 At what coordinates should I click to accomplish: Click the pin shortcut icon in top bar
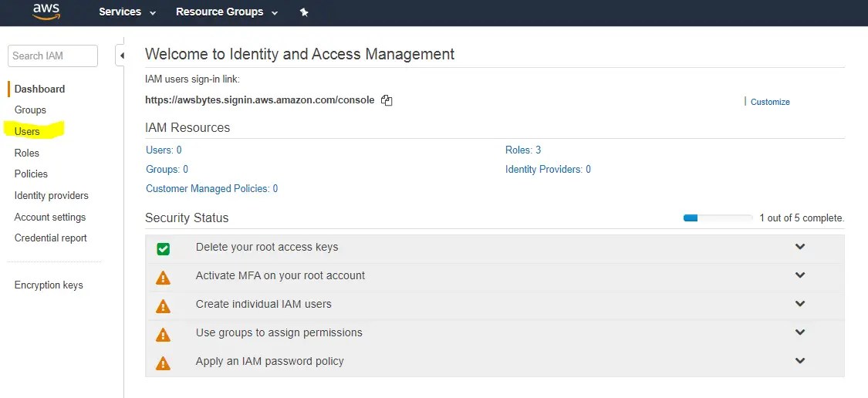click(x=304, y=12)
